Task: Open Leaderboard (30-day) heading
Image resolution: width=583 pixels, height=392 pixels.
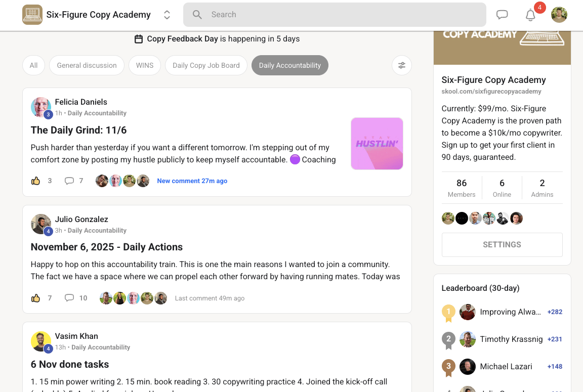Action: point(480,288)
